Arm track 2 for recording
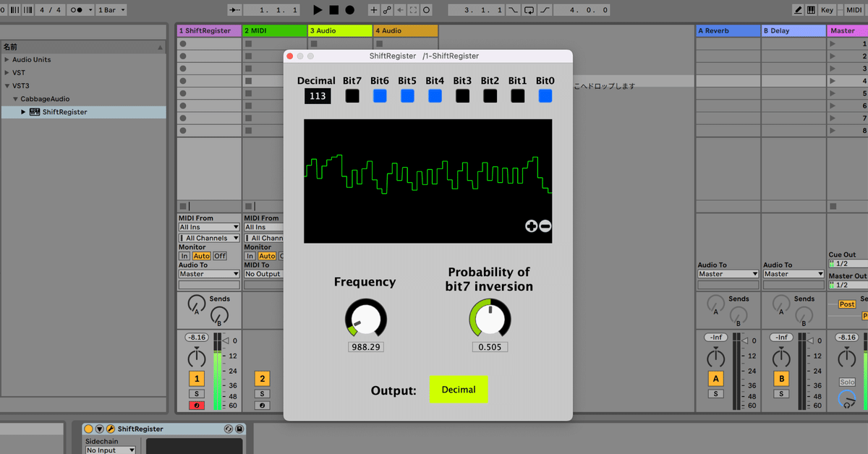 [x=262, y=406]
